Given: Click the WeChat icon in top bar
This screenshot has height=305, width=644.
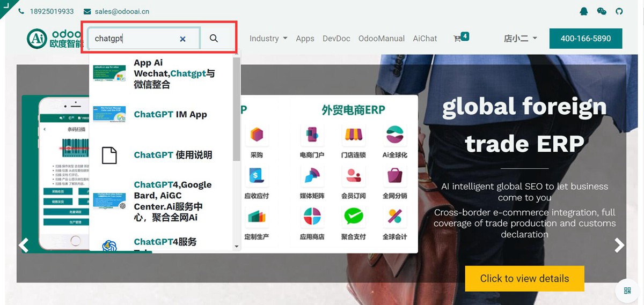Looking at the screenshot, I should pos(602,11).
